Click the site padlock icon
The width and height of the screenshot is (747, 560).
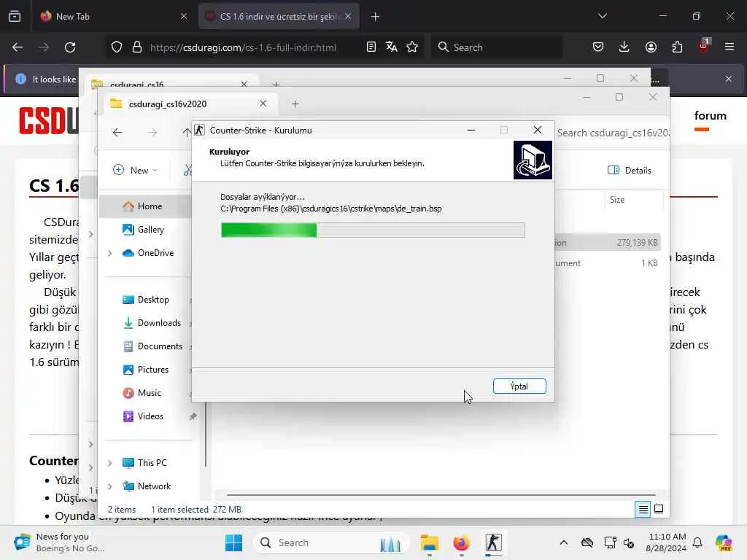137,47
